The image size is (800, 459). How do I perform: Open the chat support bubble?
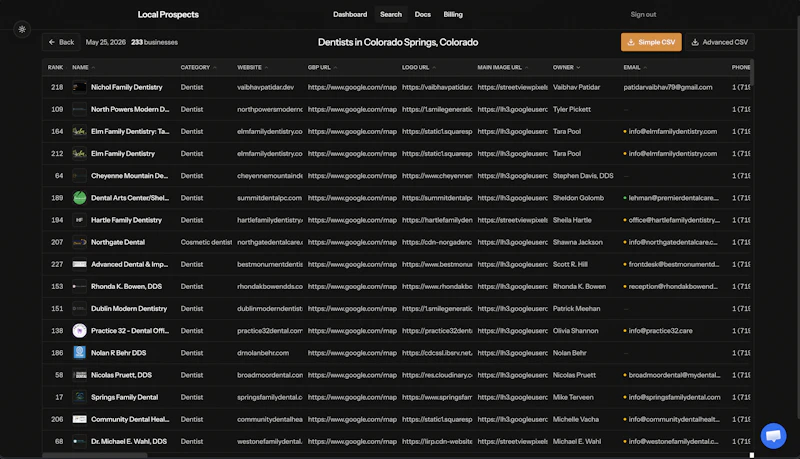point(773,436)
